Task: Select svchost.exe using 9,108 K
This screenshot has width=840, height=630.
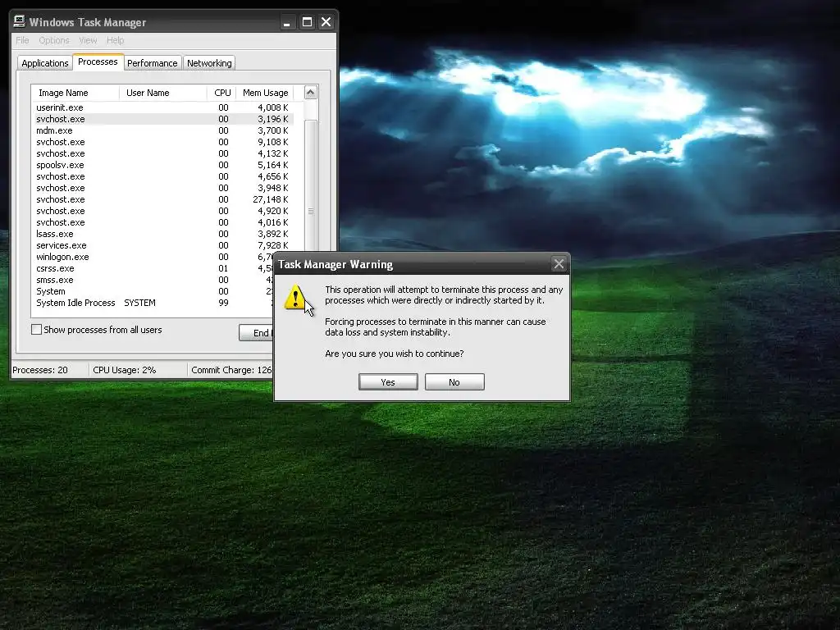Action: 164,142
